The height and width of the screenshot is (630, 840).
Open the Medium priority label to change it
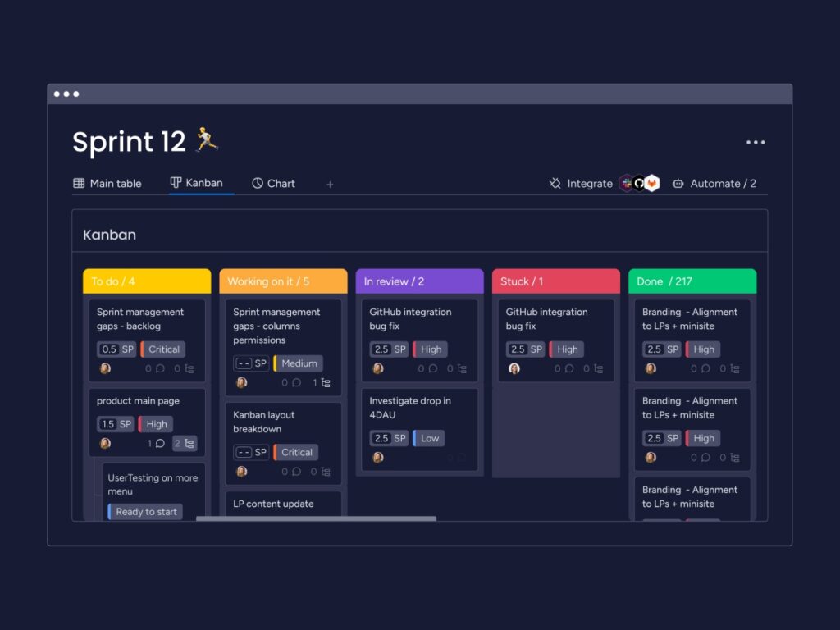pyautogui.click(x=299, y=363)
